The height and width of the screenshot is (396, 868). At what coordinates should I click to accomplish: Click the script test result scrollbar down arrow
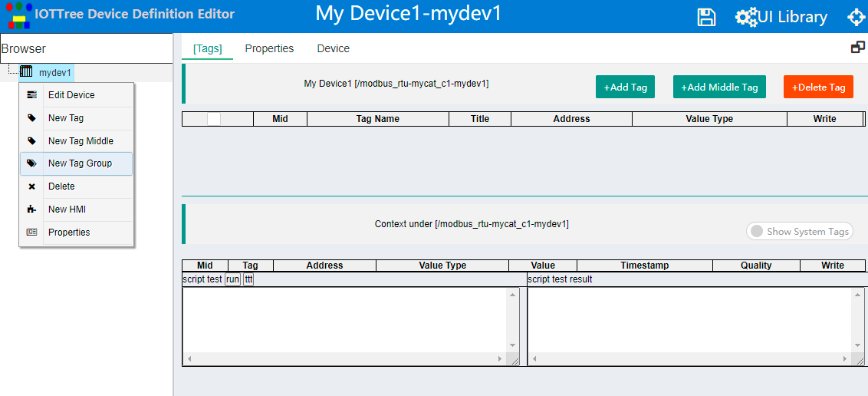[x=857, y=345]
